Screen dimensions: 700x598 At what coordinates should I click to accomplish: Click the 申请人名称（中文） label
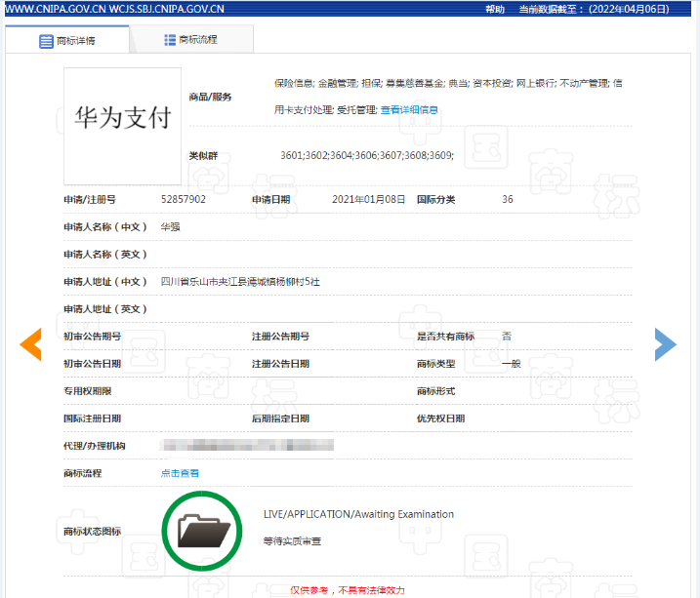[x=105, y=227]
